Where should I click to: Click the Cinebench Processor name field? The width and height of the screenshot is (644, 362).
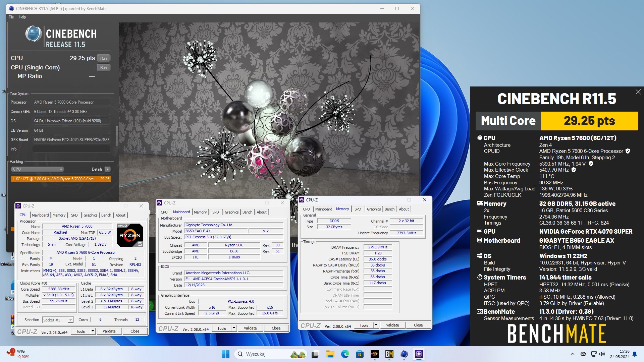click(x=71, y=102)
